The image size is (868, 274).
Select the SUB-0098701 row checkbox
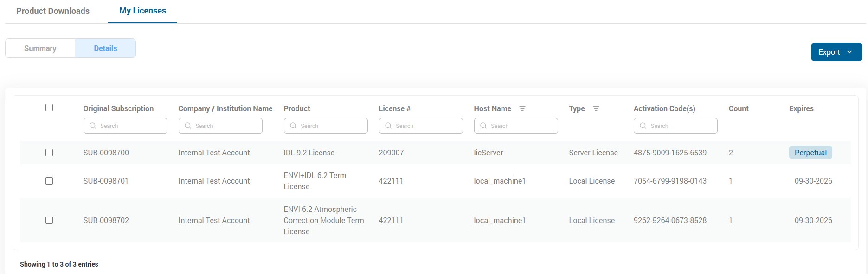[49, 181]
